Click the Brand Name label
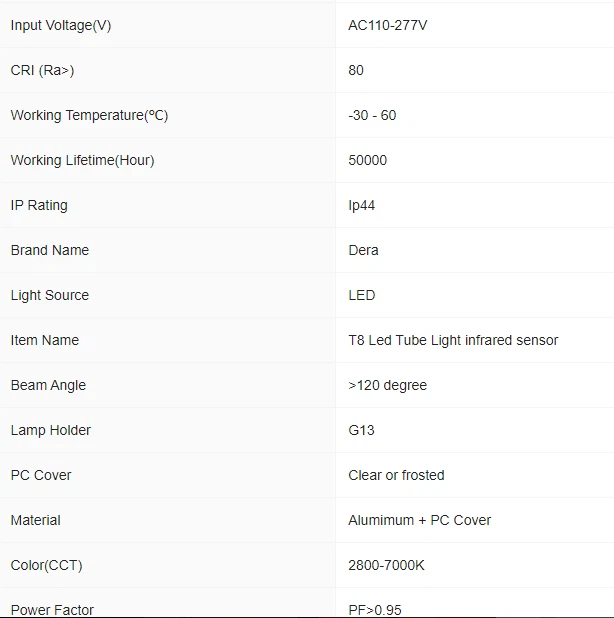Image resolution: width=614 pixels, height=618 pixels. point(49,250)
